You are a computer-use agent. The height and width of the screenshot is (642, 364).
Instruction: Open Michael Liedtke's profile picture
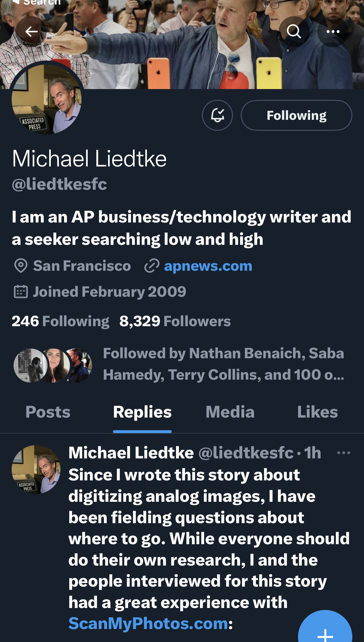pos(47,99)
